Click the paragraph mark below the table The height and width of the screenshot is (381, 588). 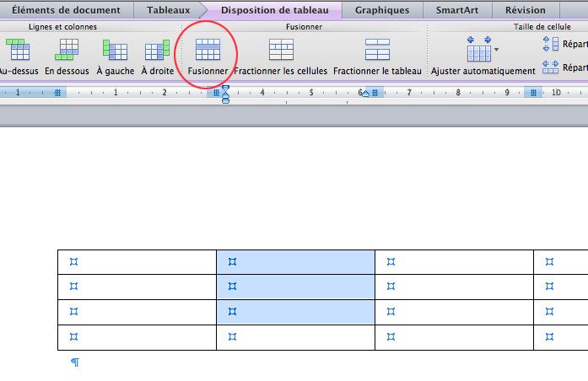coord(75,362)
